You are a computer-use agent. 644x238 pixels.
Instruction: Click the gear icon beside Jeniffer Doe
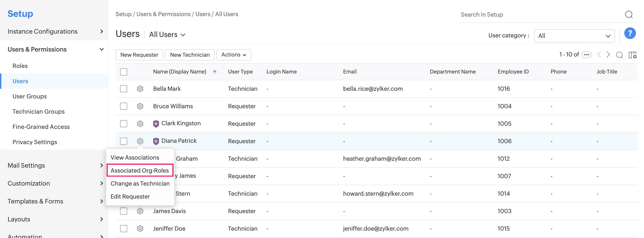point(140,229)
